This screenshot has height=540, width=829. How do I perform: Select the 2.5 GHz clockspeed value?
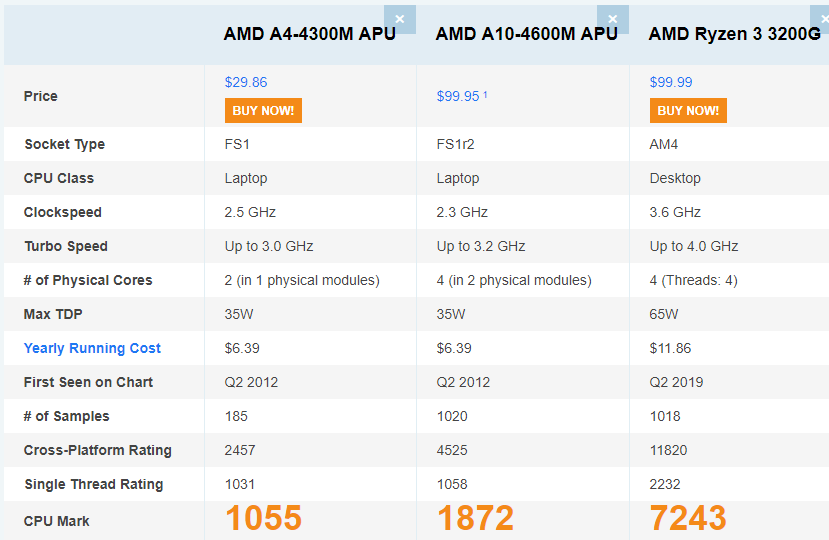[250, 212]
